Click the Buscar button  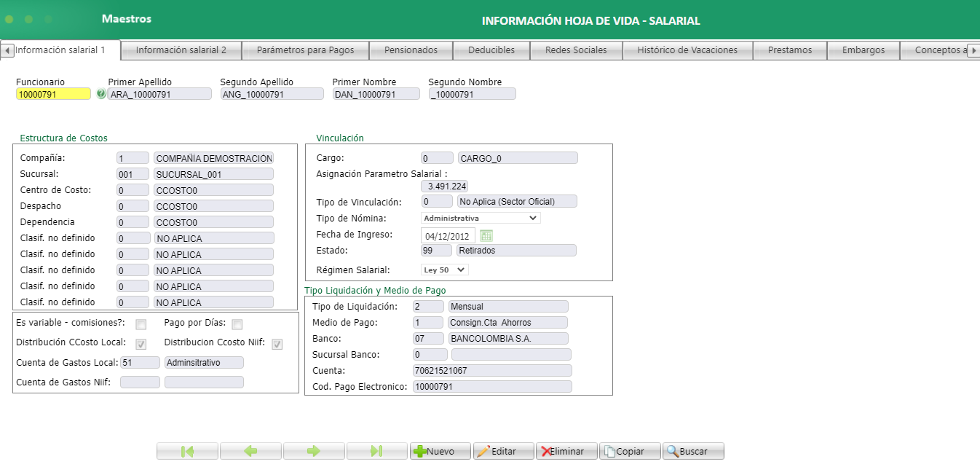692,450
